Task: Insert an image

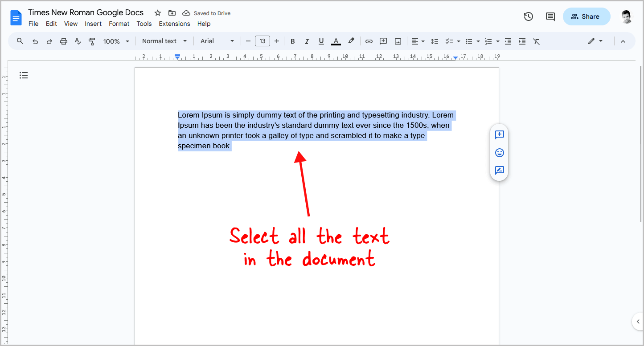Action: click(397, 41)
